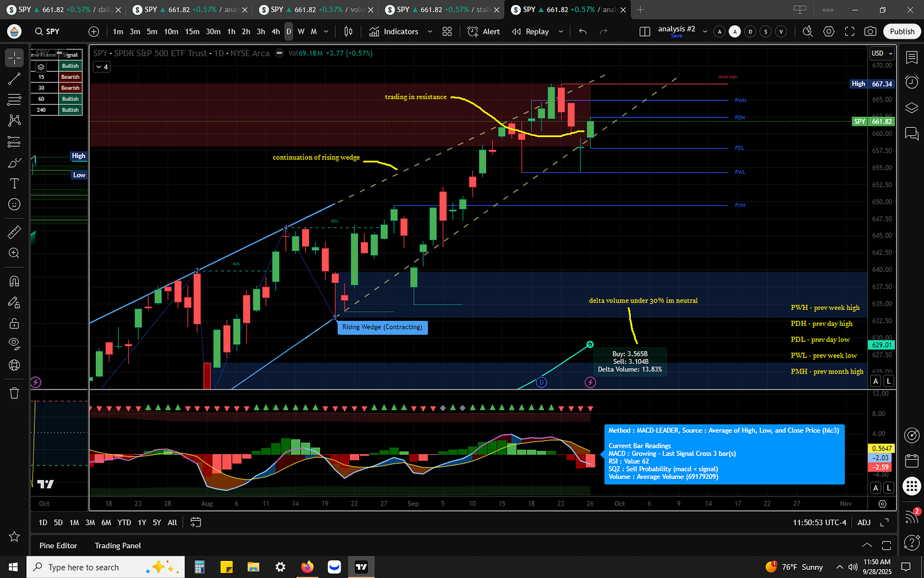This screenshot has width=924, height=578.
Task: Select the zoom in tool
Action: pyautogui.click(x=15, y=253)
